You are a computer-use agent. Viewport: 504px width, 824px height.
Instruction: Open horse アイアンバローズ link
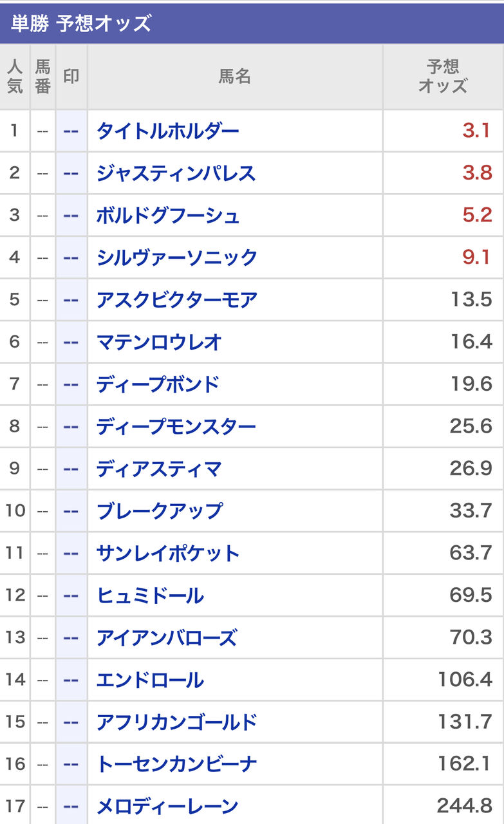(x=167, y=637)
